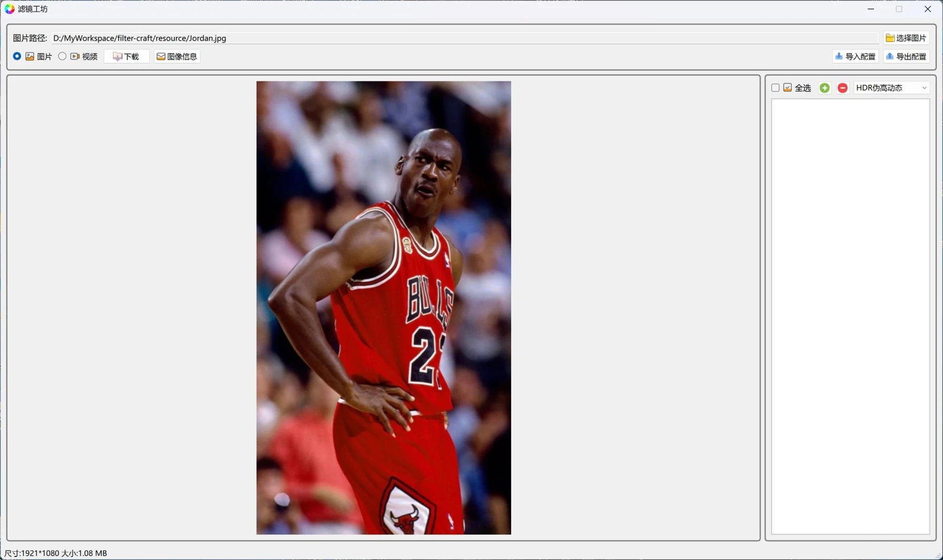Screen dimensions: 943x560
Task: Remove filter using red minus icon
Action: pos(842,88)
